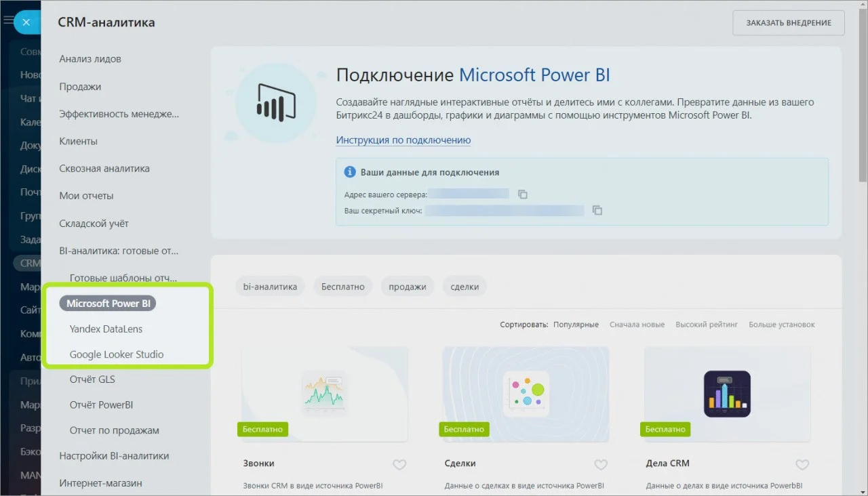Favorite the Сделки app with heart icon
This screenshot has width=868, height=496.
601,464
